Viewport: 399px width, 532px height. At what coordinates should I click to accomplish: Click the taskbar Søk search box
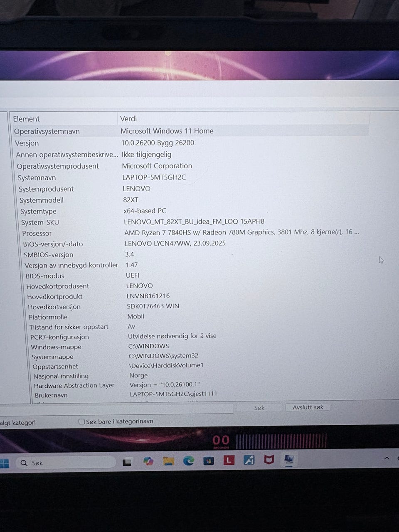point(66,463)
